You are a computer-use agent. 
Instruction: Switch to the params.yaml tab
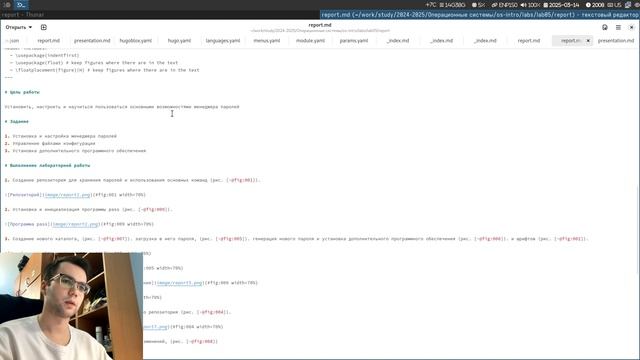coord(354,40)
